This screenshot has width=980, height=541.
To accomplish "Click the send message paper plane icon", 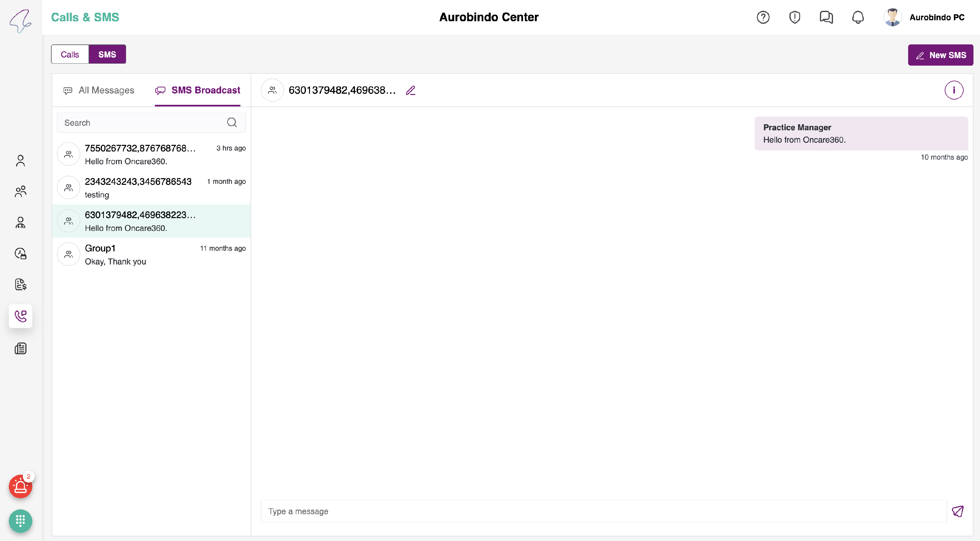I will [957, 511].
